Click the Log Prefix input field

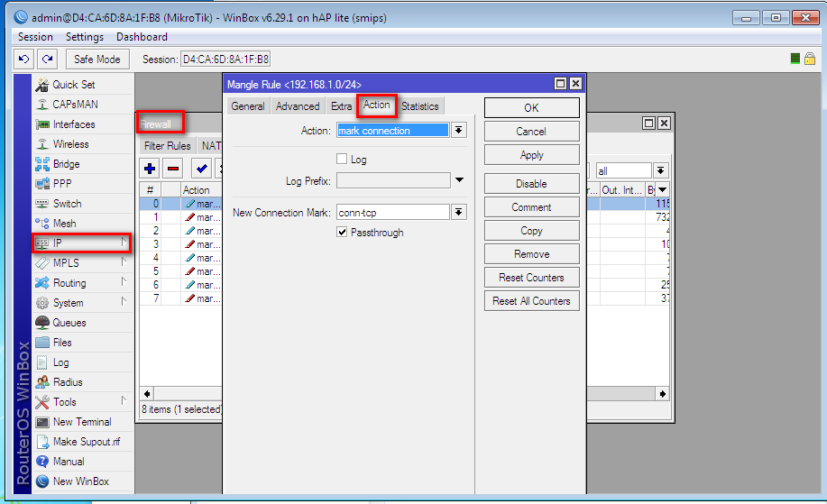coord(393,181)
